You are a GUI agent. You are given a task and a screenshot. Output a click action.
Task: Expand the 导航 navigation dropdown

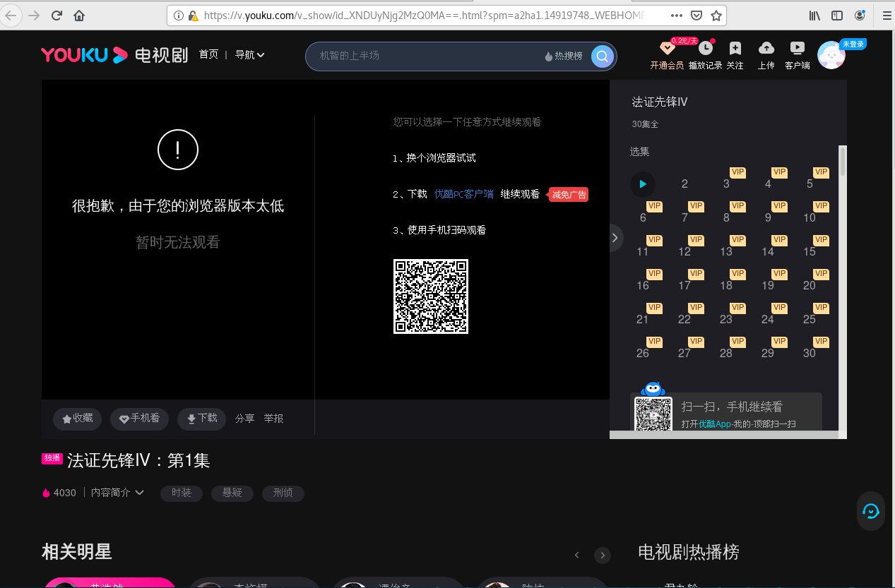250,55
